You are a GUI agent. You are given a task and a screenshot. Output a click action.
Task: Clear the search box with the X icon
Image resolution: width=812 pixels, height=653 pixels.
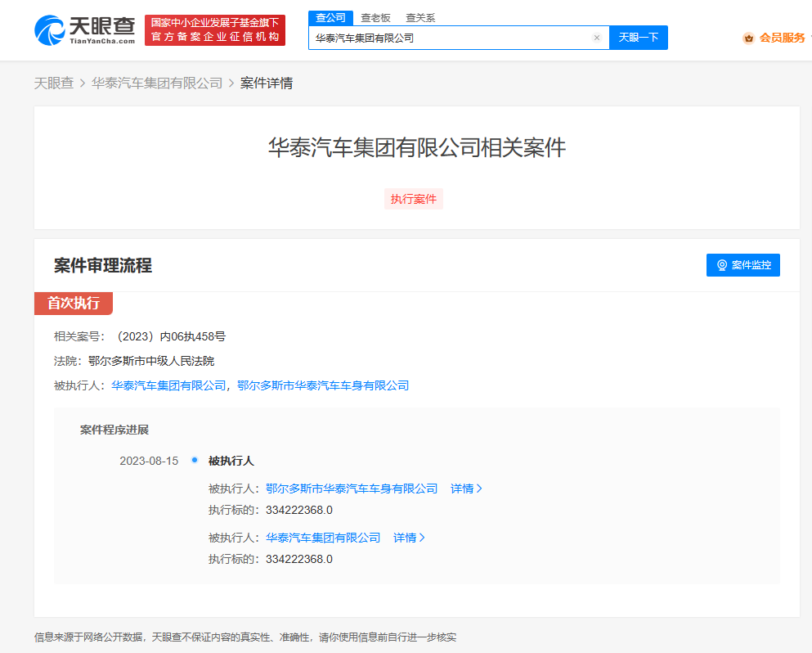click(597, 38)
